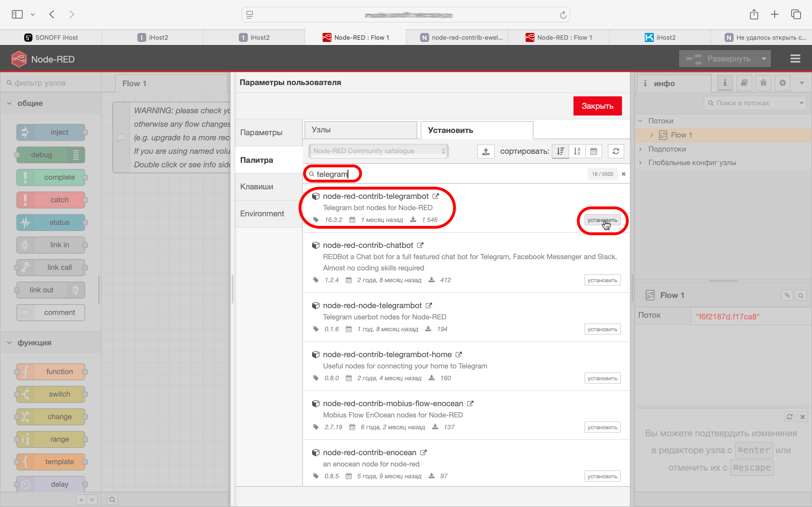
Task: Install node-red-contrib-telegrambot-home module
Action: coord(602,378)
